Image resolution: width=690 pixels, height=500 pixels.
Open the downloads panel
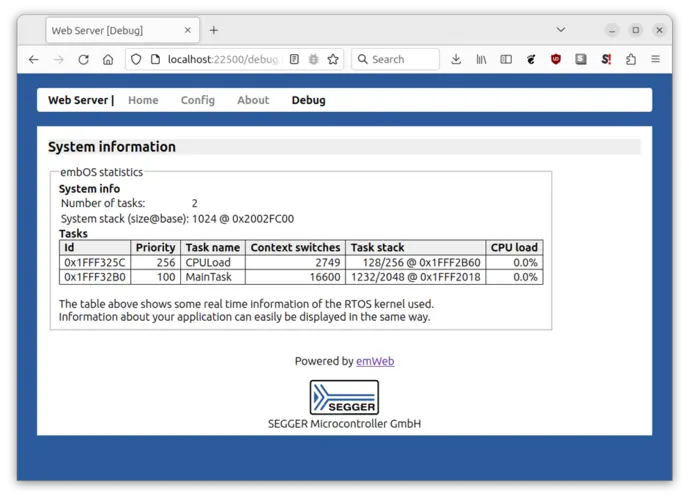coord(456,60)
